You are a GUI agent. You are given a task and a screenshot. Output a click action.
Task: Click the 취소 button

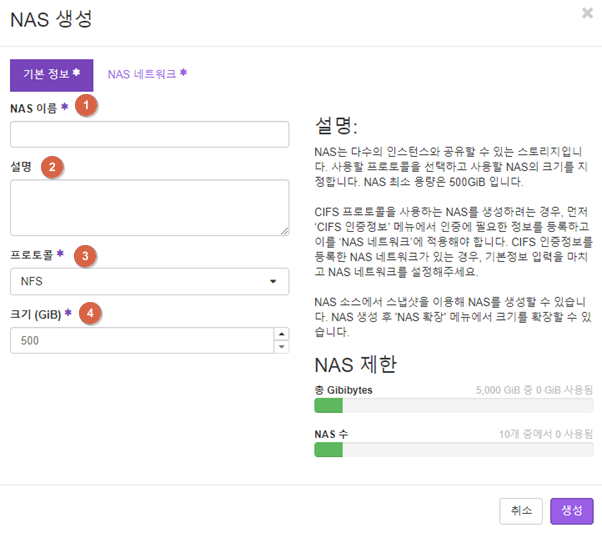pyautogui.click(x=521, y=511)
